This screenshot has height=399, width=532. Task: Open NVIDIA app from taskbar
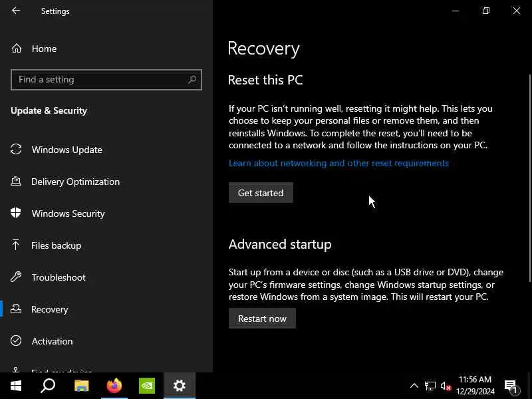pos(147,386)
